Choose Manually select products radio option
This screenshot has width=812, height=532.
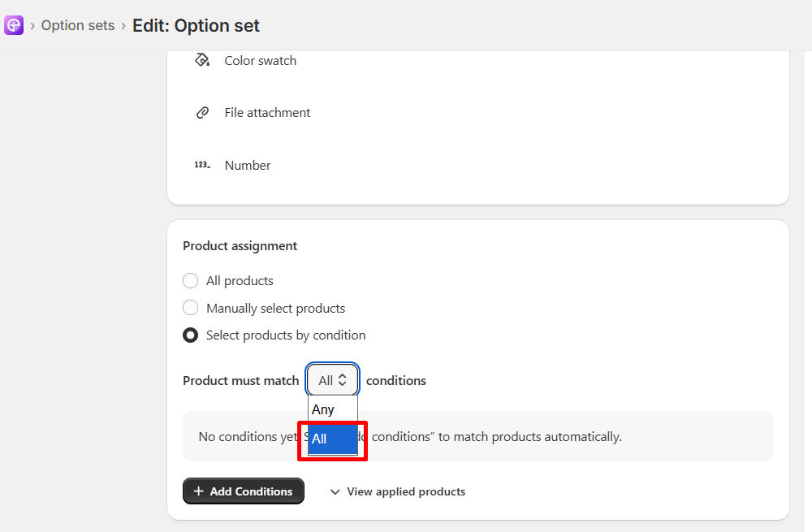click(191, 308)
